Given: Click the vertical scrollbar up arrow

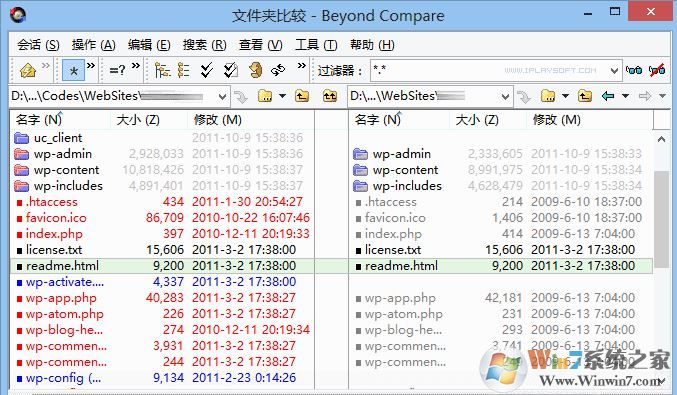Looking at the screenshot, I should tap(661, 139).
